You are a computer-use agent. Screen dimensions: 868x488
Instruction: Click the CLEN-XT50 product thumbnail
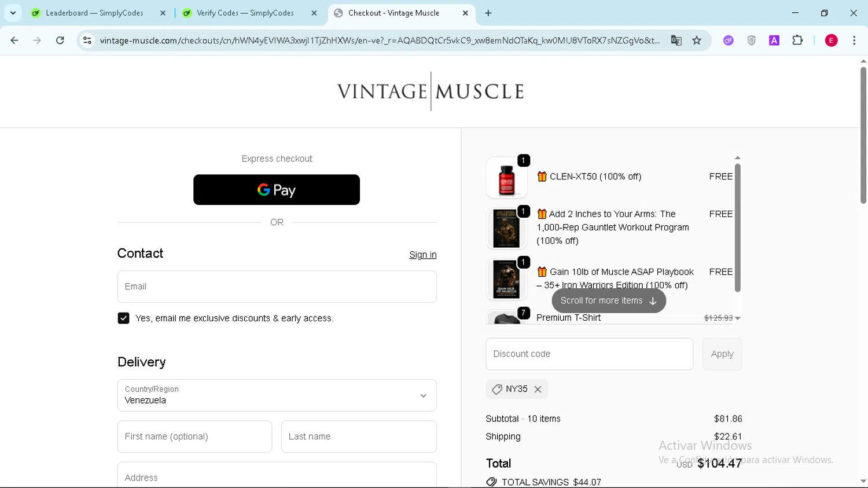(x=507, y=178)
